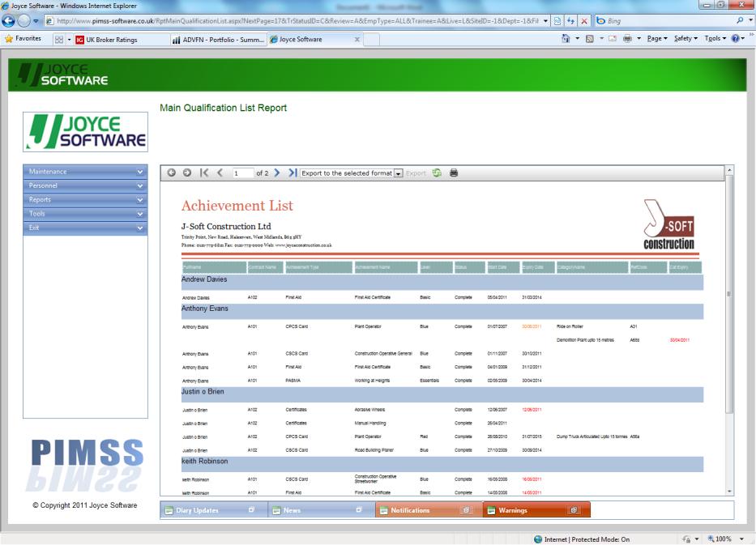The image size is (756, 545).
Task: Click report viewer navigate forward icon
Action: [x=187, y=172]
